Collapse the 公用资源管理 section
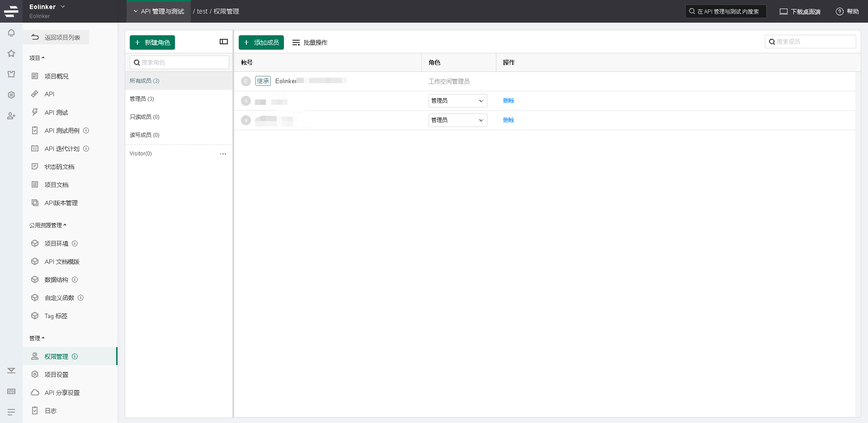868x423 pixels. click(47, 225)
